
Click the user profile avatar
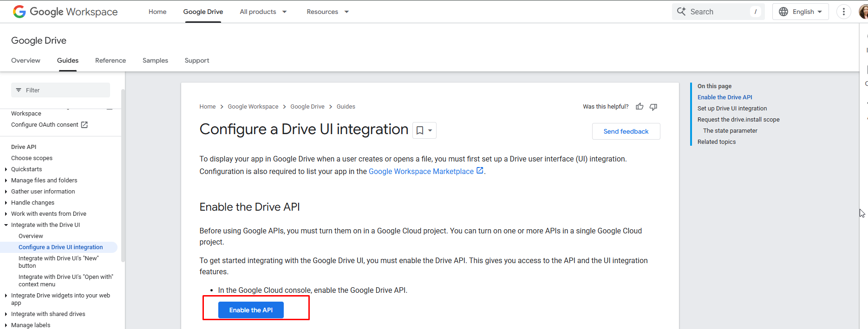pyautogui.click(x=863, y=12)
